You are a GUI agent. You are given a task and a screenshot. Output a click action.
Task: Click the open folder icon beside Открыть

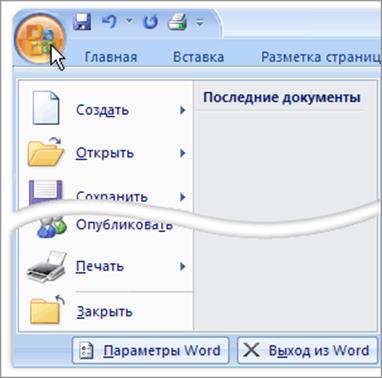pyautogui.click(x=46, y=152)
